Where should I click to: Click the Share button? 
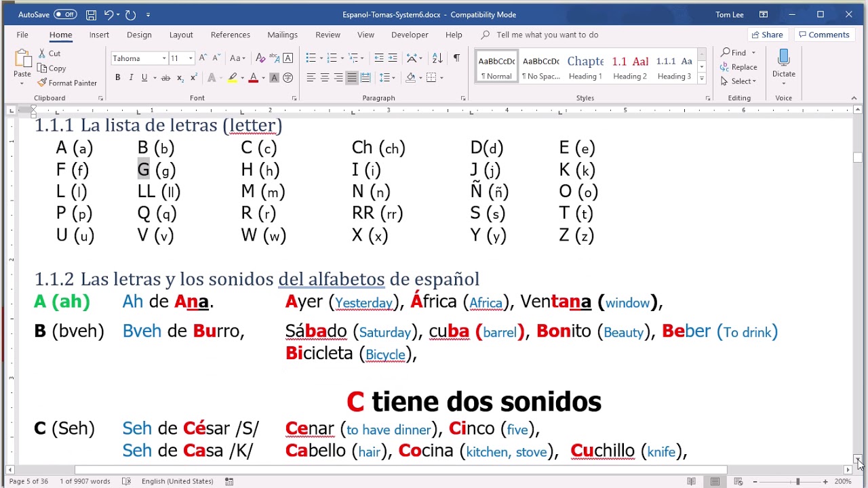tap(767, 35)
